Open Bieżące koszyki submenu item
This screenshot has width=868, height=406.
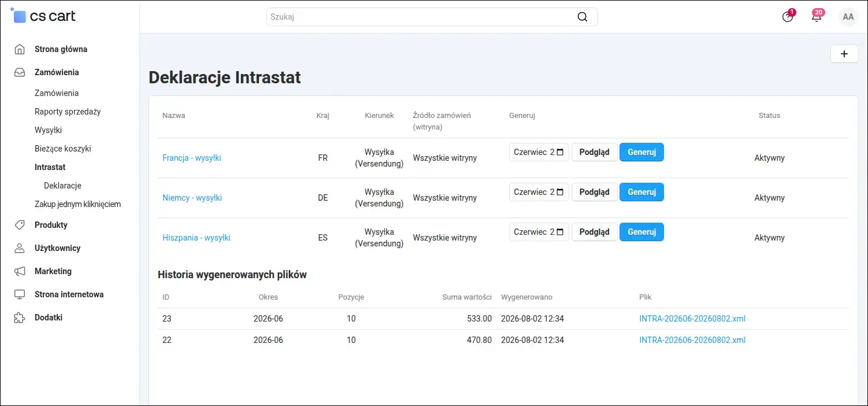point(63,149)
